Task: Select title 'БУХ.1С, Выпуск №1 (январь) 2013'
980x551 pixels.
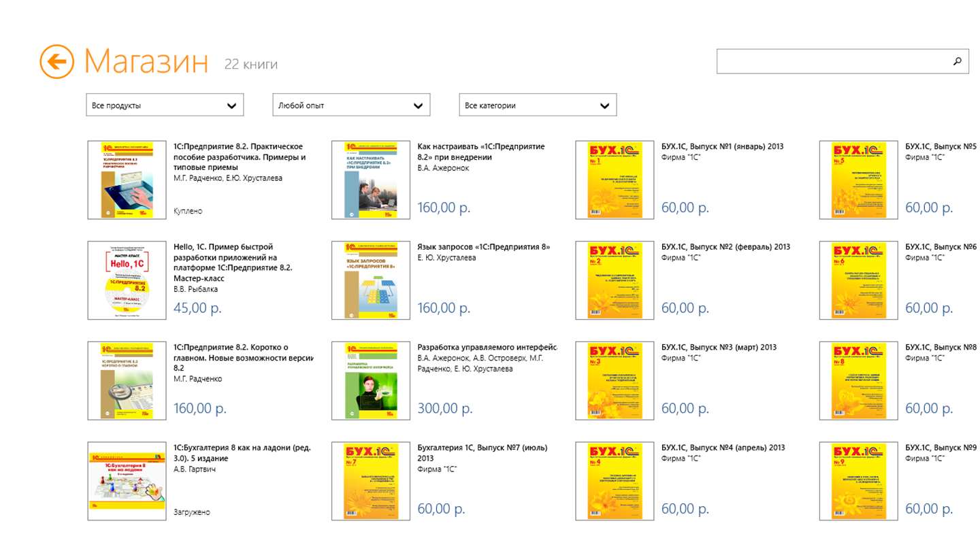Action: point(723,146)
